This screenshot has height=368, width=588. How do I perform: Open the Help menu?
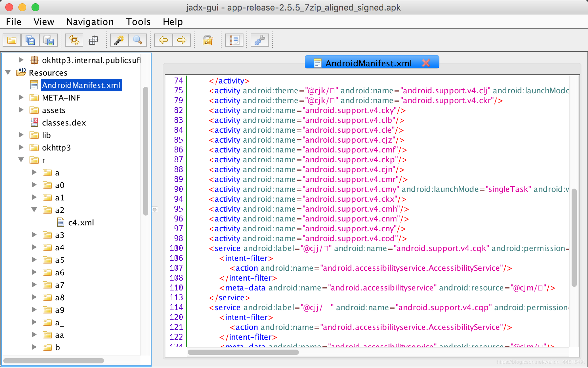(x=173, y=22)
